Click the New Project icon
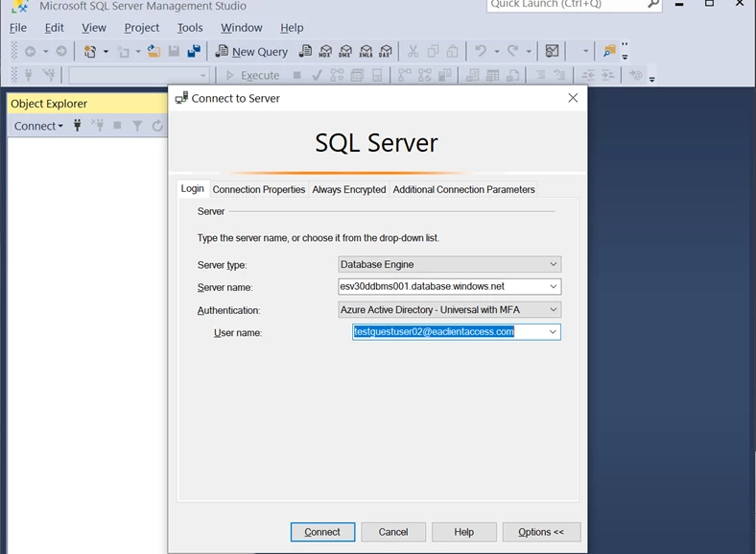 (90, 51)
